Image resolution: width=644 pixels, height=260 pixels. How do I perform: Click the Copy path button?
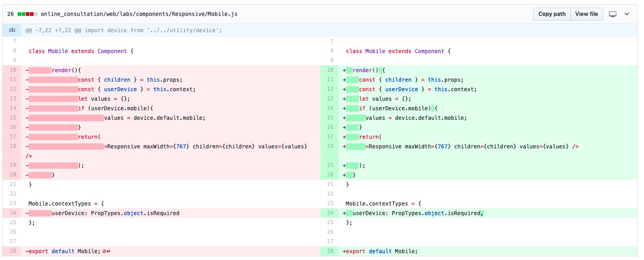coord(552,14)
